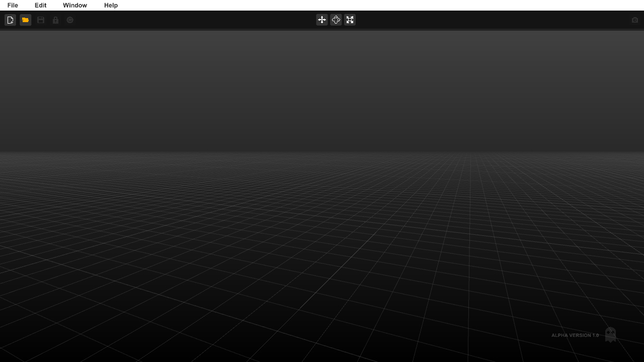The image size is (644, 362).
Task: Click blank menu bar space right of Help
Action: pos(352,5)
